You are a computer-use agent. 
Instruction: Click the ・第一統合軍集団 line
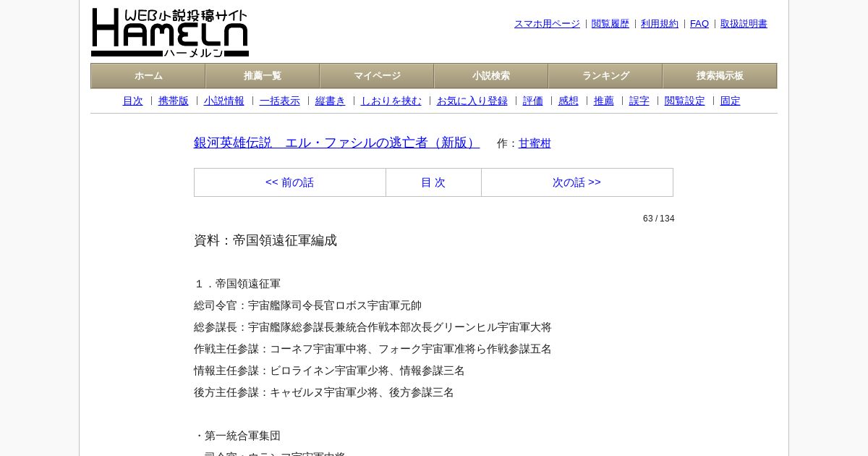[237, 436]
